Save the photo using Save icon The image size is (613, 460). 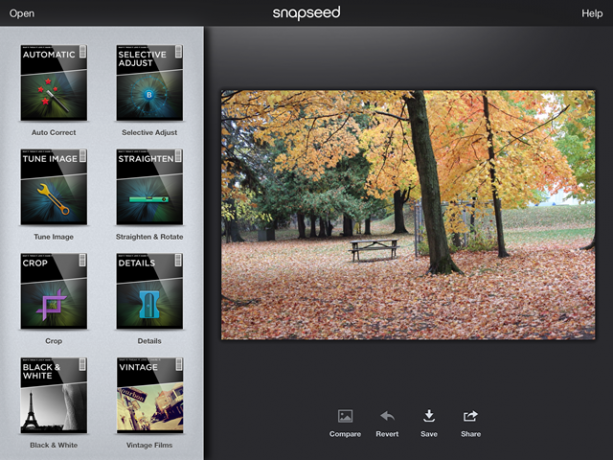(429, 416)
